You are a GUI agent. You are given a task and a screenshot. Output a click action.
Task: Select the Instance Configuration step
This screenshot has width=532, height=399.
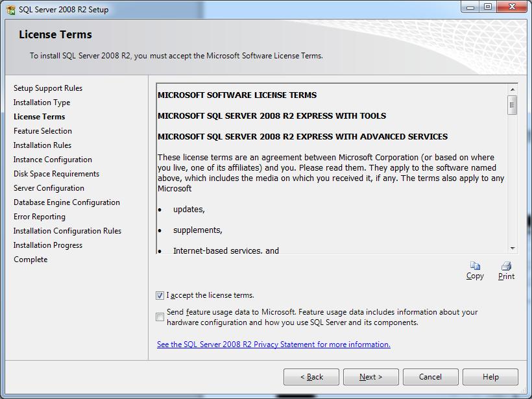pyautogui.click(x=53, y=160)
